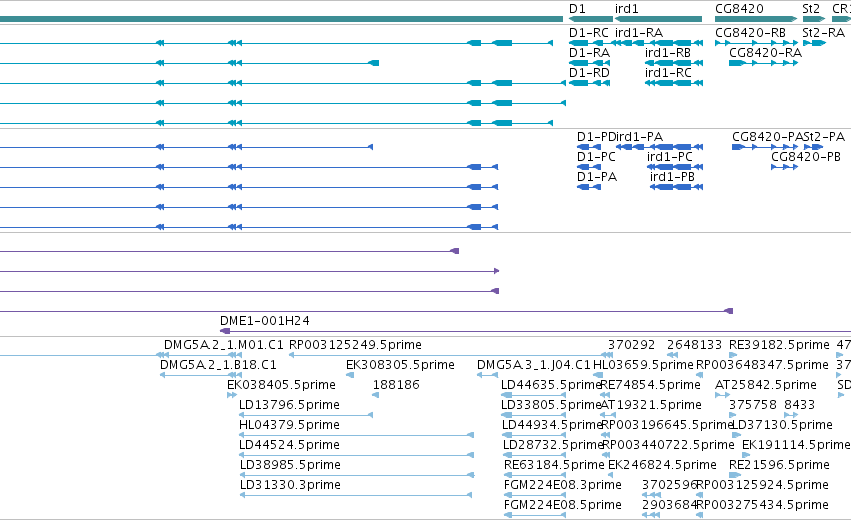Click the LD28732.5prime EST

(x=553, y=445)
